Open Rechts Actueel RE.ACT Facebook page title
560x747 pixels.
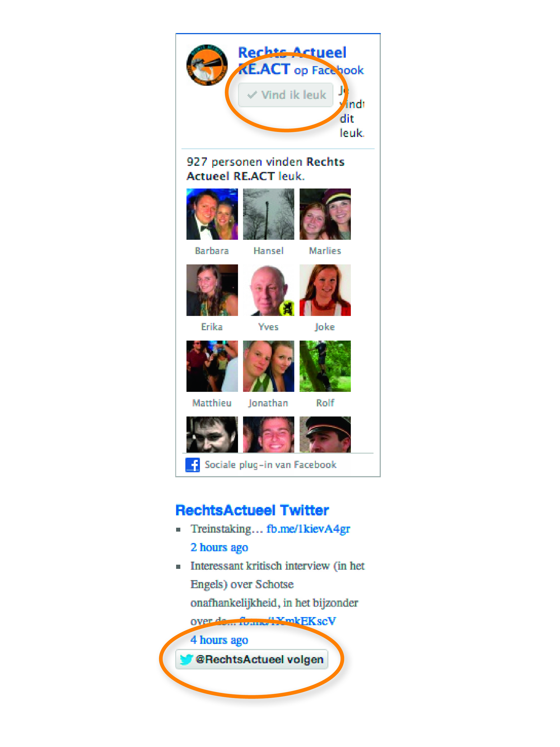(292, 61)
